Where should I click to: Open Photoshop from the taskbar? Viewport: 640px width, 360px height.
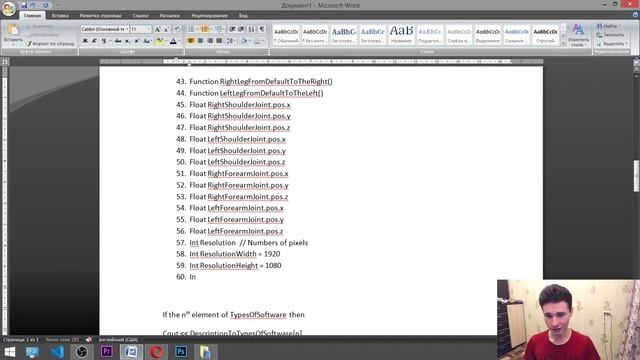(181, 352)
